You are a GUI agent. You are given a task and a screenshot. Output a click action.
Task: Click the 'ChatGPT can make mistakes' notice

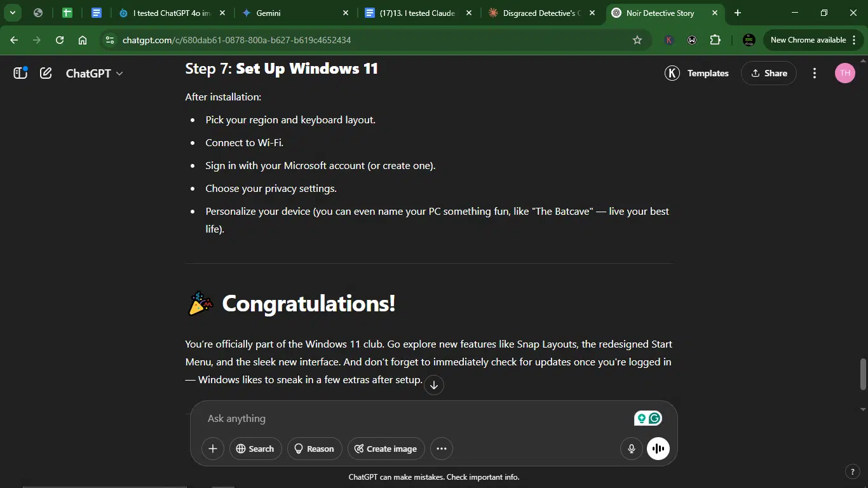point(434,477)
